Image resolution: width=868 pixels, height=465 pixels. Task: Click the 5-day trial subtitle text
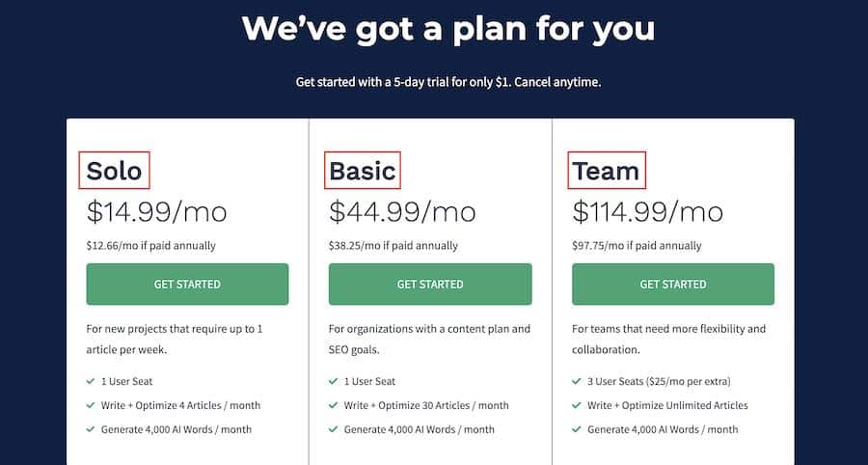448,82
